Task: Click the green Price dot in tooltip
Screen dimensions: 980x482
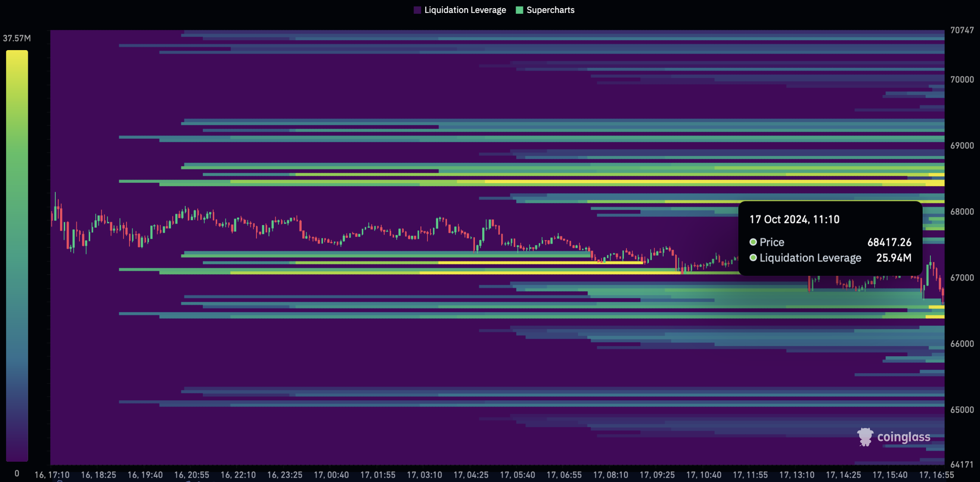Action: [753, 242]
